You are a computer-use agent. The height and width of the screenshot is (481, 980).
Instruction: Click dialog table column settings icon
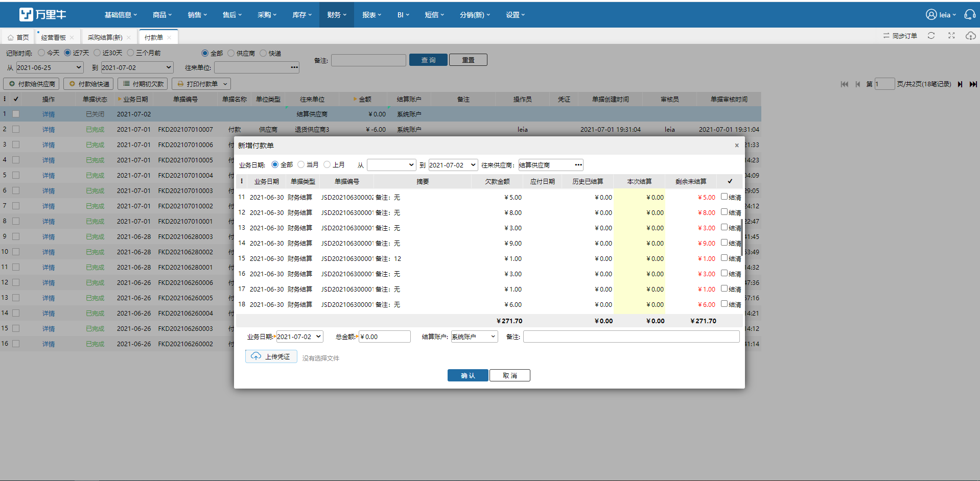[x=242, y=181]
